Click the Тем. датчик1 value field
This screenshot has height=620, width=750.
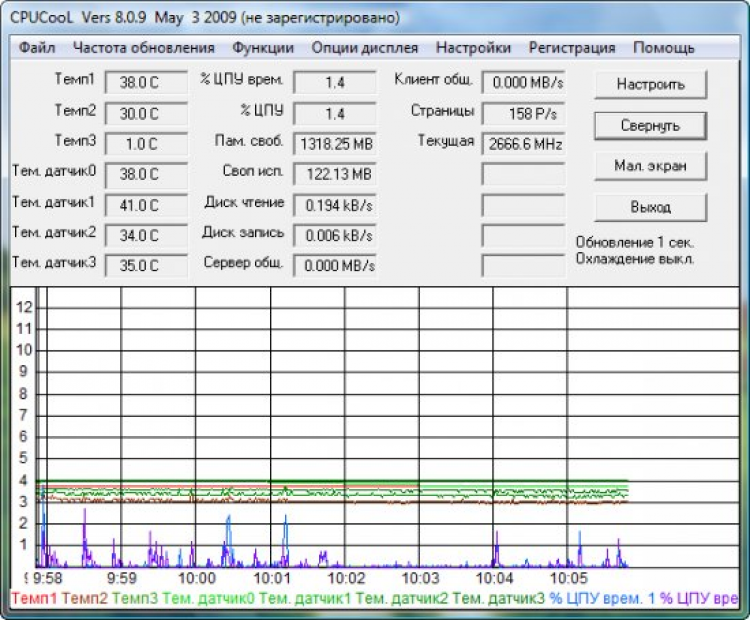click(x=145, y=205)
